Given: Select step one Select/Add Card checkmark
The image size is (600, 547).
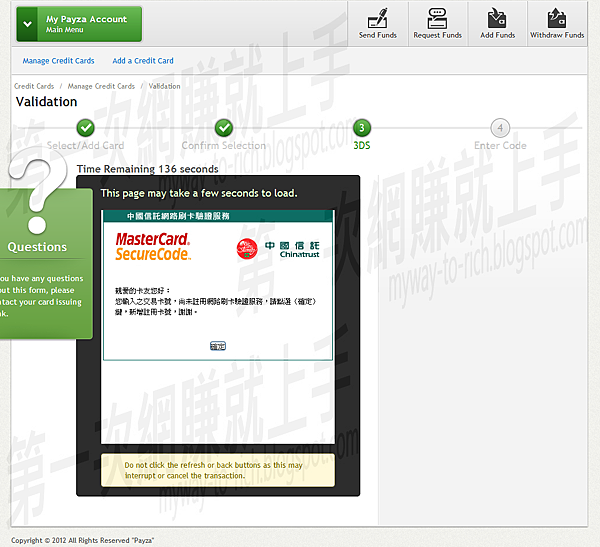Looking at the screenshot, I should point(86,128).
